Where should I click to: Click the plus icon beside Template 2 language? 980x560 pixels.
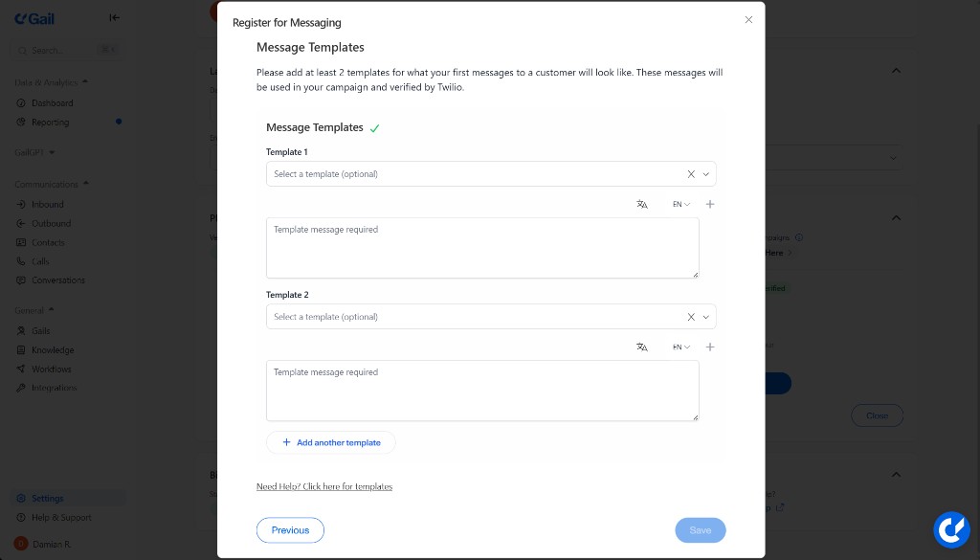(709, 347)
